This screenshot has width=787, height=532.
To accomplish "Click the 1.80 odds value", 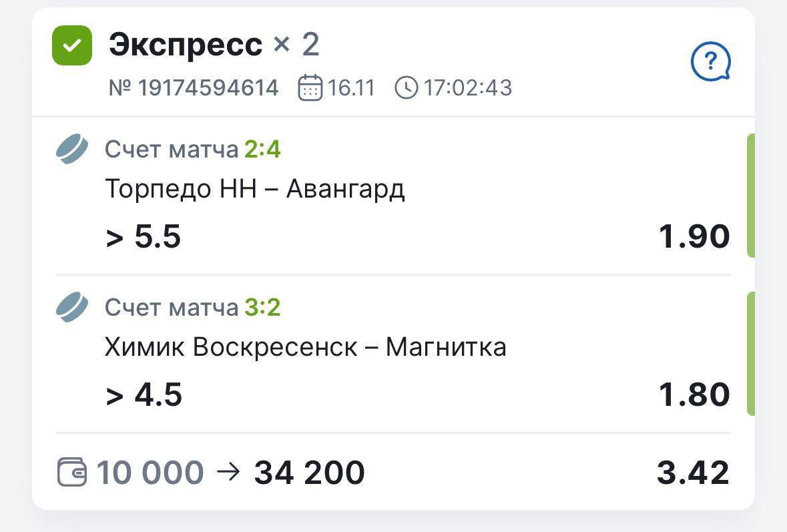I will (x=694, y=394).
